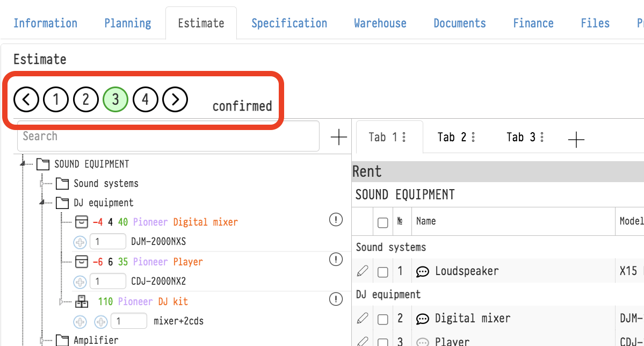The height and width of the screenshot is (346, 644).
Task: Click the next estimate arrow button
Action: [x=175, y=99]
